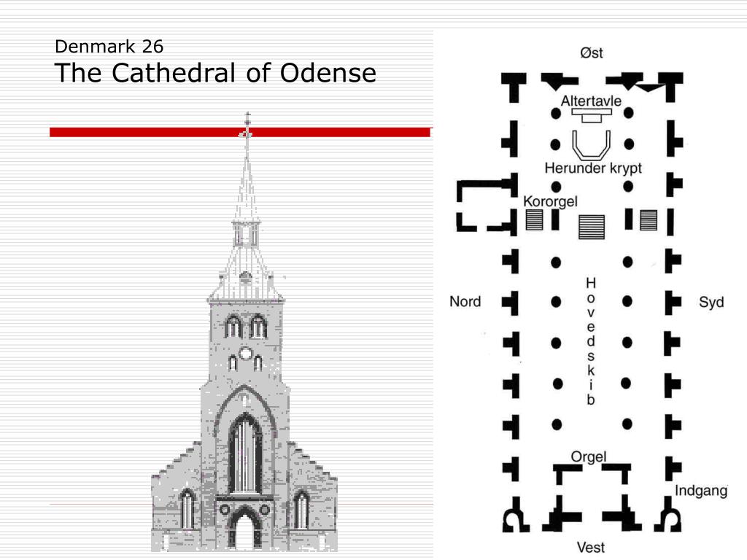This screenshot has width=747, height=560.
Task: Click the large hatched square in the choir
Action: pyautogui.click(x=592, y=227)
